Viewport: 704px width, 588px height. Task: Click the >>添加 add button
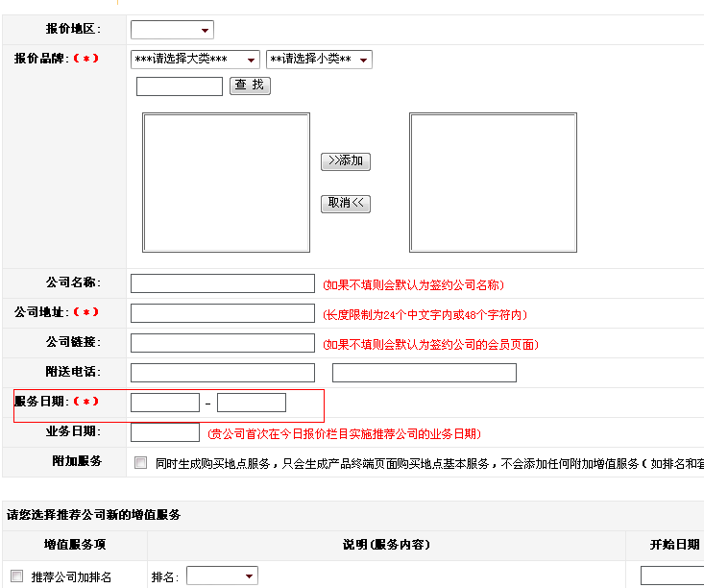[x=346, y=161]
